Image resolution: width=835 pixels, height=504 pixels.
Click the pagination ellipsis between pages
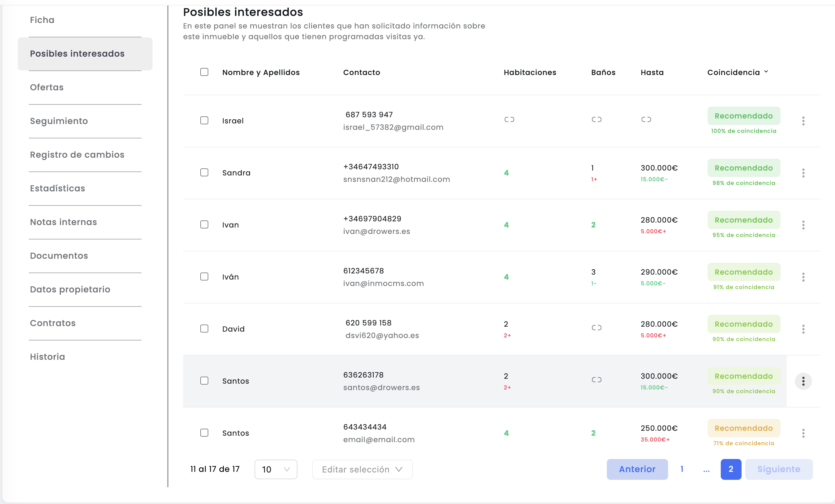[706, 470]
